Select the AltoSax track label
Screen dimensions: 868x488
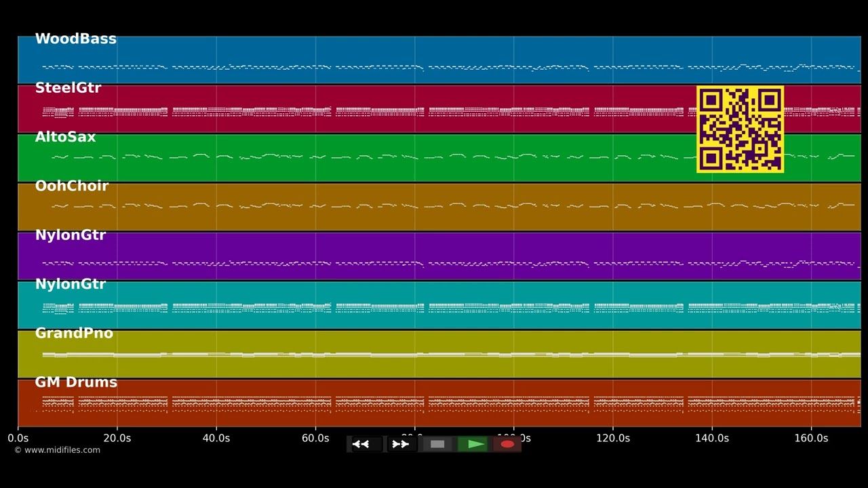[65, 137]
